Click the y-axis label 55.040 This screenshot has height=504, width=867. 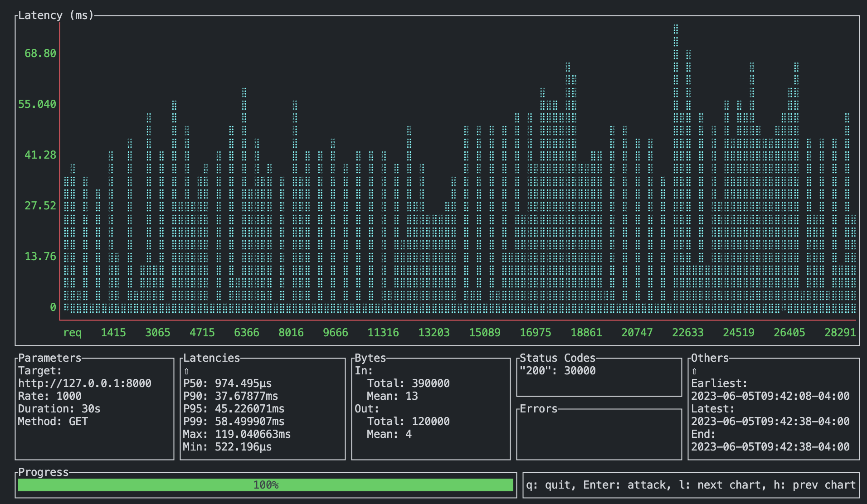click(37, 104)
